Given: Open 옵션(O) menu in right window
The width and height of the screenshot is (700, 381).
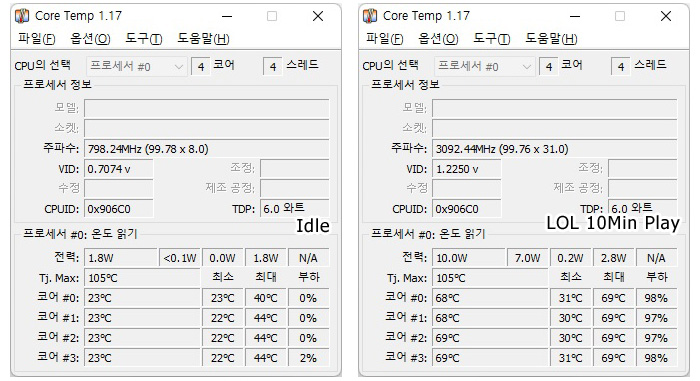Looking at the screenshot, I should (x=438, y=39).
